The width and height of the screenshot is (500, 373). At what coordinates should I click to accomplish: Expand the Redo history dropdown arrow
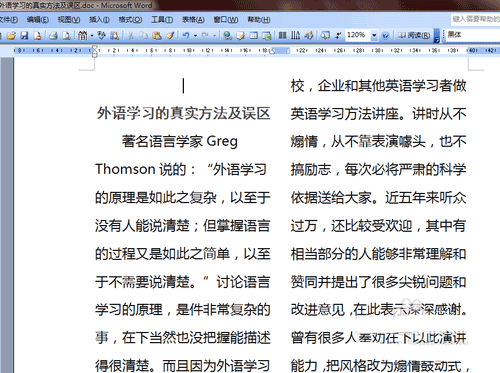(215, 35)
